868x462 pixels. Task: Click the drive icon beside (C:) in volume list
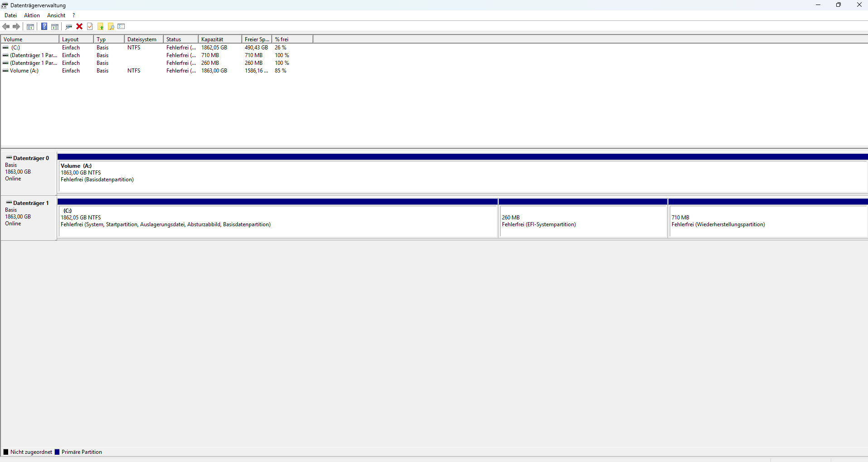point(5,48)
